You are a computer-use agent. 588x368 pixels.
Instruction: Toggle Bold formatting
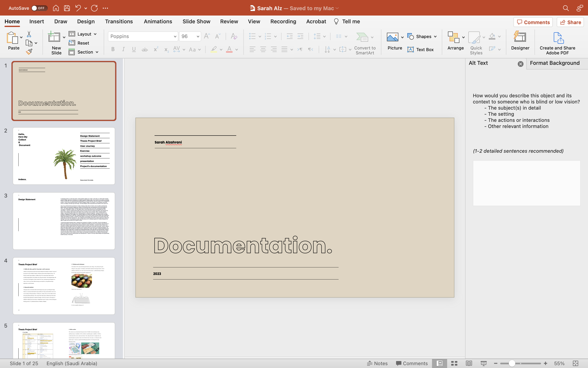[x=113, y=49]
